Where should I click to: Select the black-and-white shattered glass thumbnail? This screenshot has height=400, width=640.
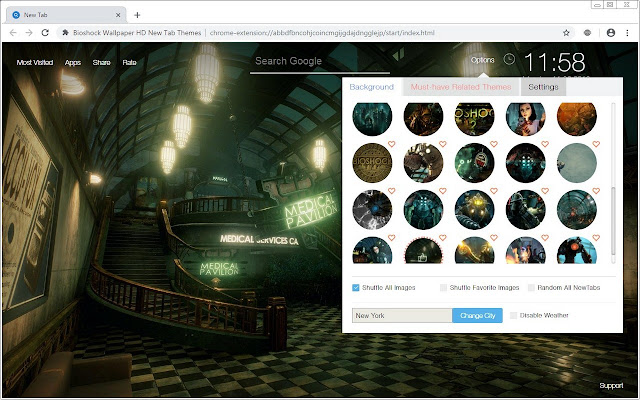(x=372, y=210)
